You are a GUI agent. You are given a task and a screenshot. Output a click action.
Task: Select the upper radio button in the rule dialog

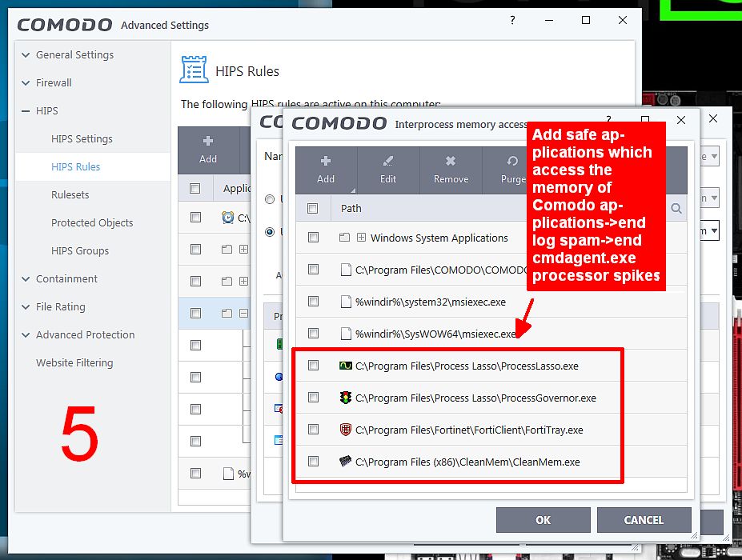click(x=270, y=199)
